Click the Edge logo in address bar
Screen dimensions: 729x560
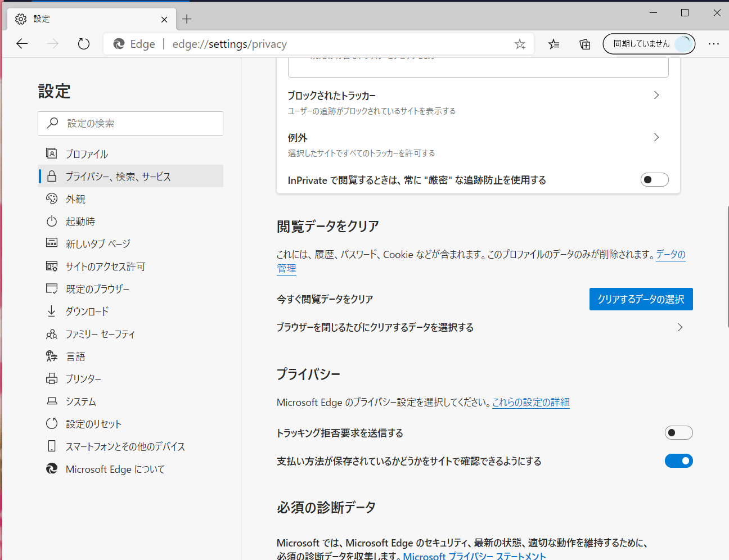tap(119, 44)
